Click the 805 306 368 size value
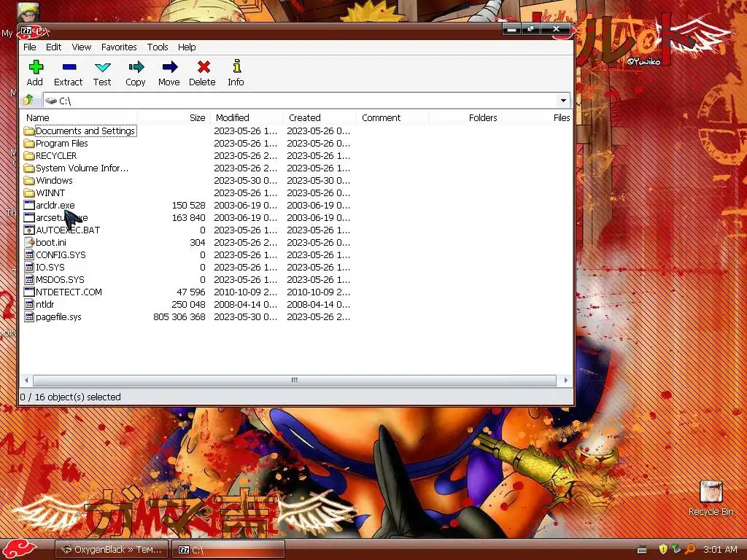The image size is (747, 560). tap(179, 316)
